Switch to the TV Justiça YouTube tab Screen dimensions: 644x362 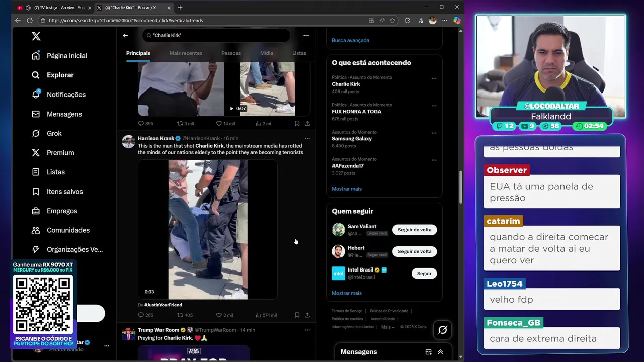tap(54, 8)
